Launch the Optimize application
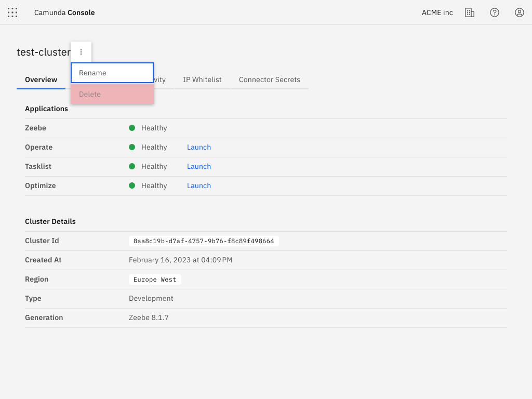The image size is (532, 399). (x=199, y=185)
